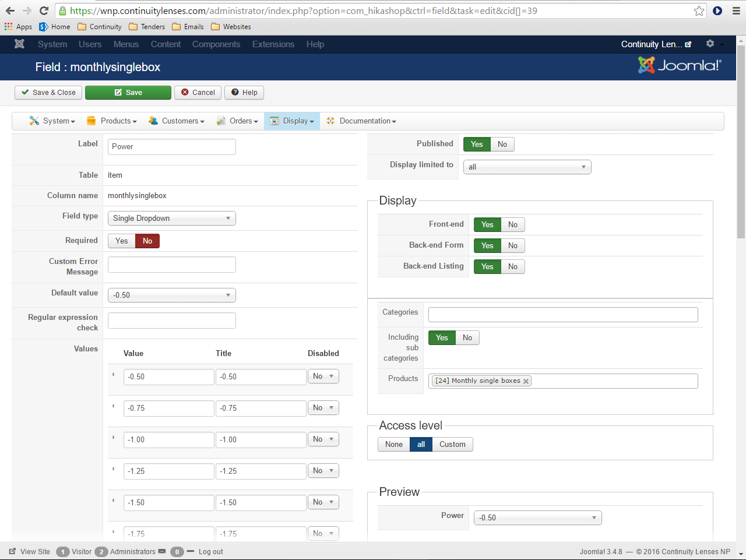The width and height of the screenshot is (746, 560).
Task: Set Back-end Listing display to No
Action: pyautogui.click(x=513, y=266)
